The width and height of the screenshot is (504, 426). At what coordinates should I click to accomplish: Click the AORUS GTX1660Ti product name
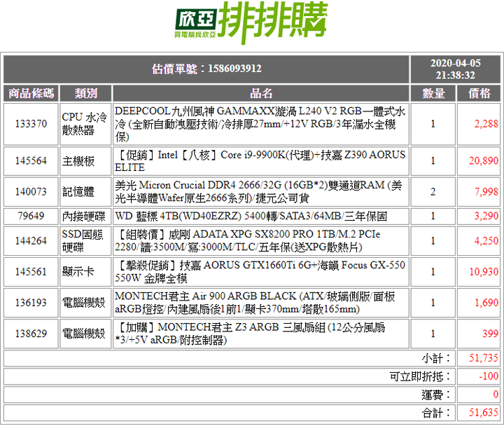261,272
